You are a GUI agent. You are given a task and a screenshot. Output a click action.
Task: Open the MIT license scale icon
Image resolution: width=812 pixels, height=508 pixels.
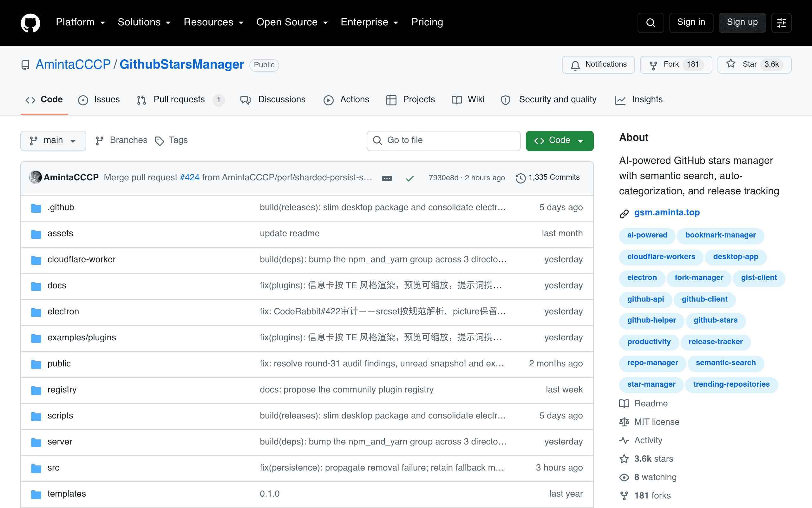[624, 422]
